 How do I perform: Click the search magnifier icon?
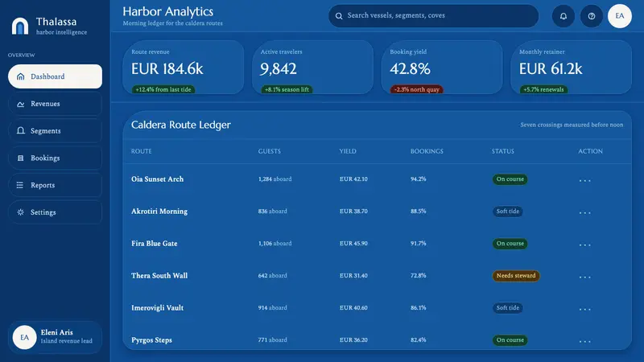tap(339, 16)
